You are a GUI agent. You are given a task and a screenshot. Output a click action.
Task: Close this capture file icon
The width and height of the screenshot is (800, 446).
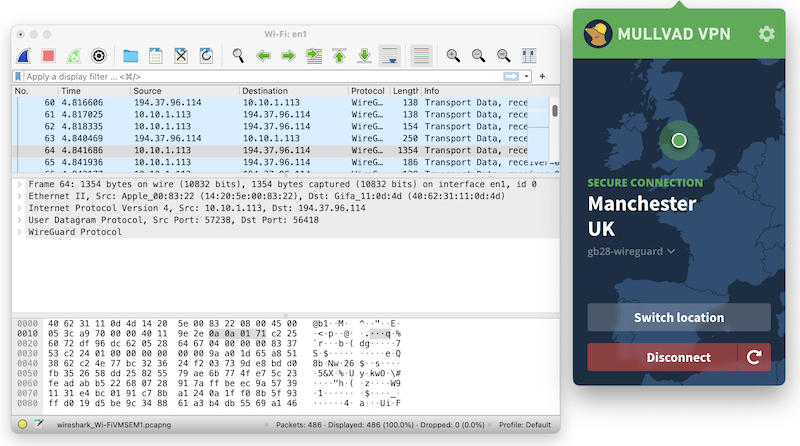pyautogui.click(x=181, y=56)
